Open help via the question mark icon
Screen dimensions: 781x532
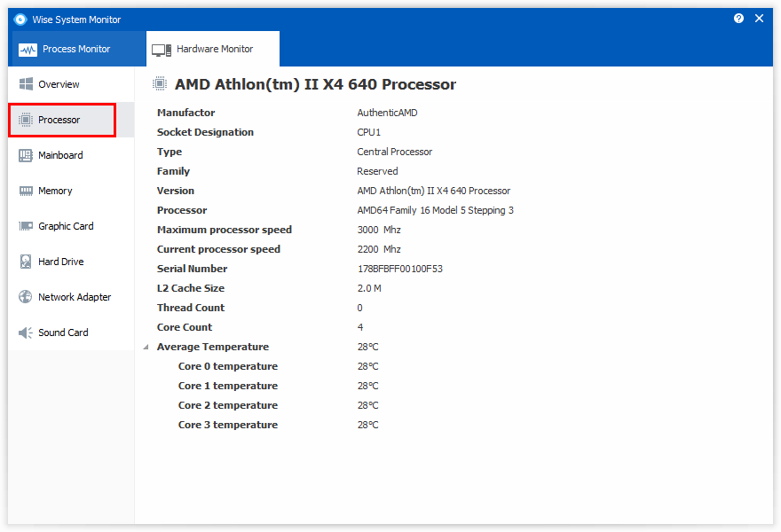click(x=738, y=19)
